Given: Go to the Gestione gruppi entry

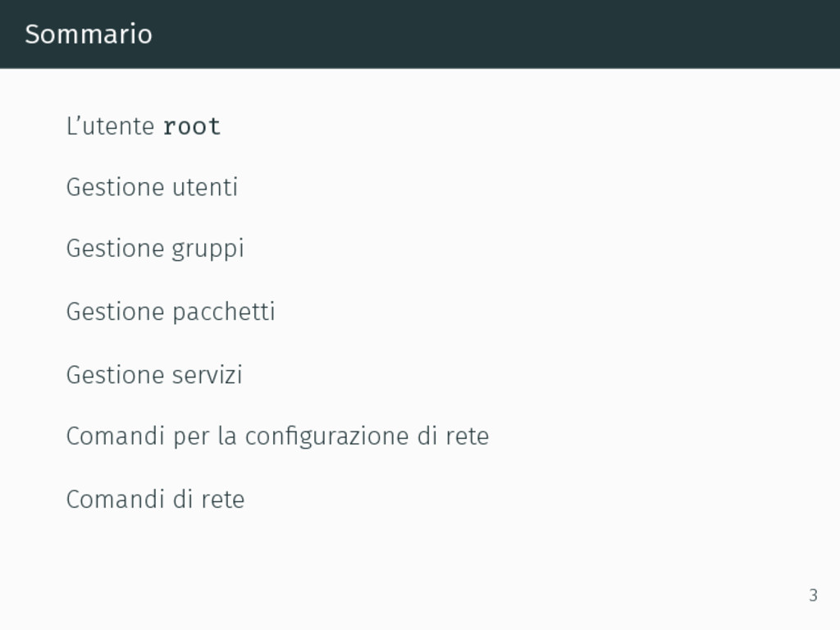Looking at the screenshot, I should [x=155, y=249].
